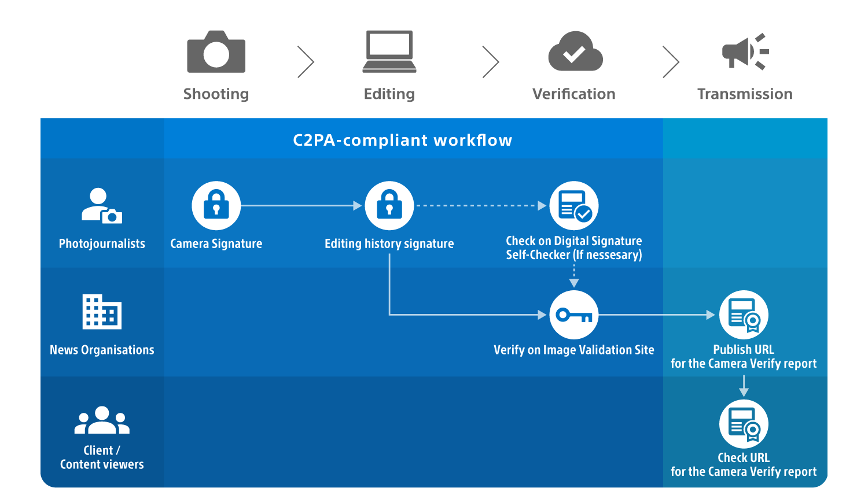
Task: Click the 'Shooting' label
Action: pos(216,94)
